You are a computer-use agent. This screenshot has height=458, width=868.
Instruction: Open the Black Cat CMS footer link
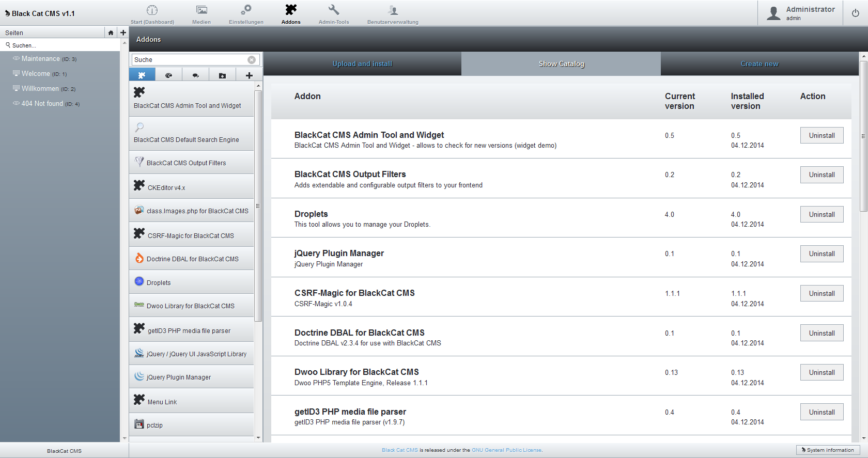coord(399,450)
